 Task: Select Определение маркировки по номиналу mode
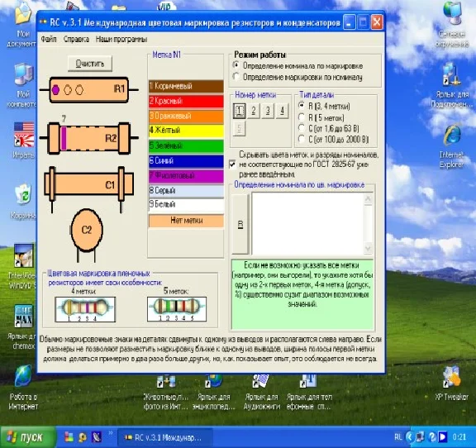point(297,77)
